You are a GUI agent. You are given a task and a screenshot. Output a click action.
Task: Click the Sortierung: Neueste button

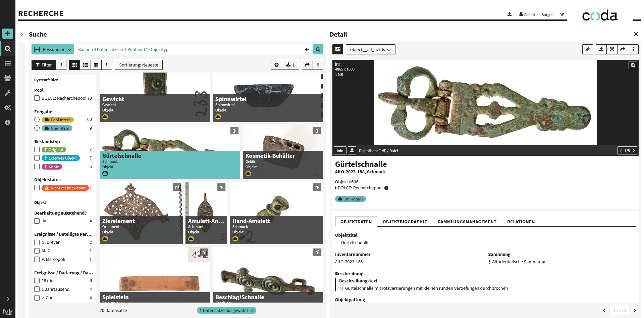tap(139, 65)
